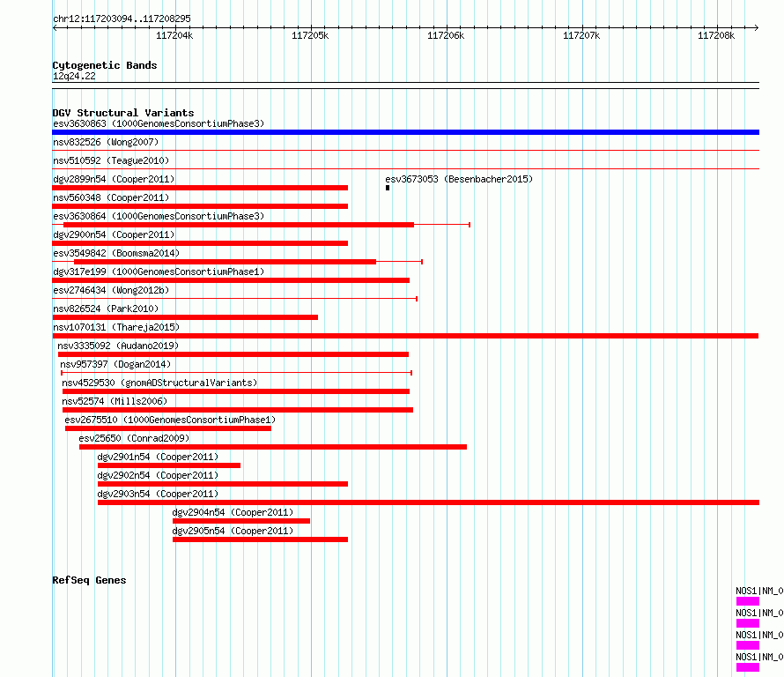784x677 pixels.
Task: Open nsv832526 (Wong2007) variant
Action: tap(106, 142)
